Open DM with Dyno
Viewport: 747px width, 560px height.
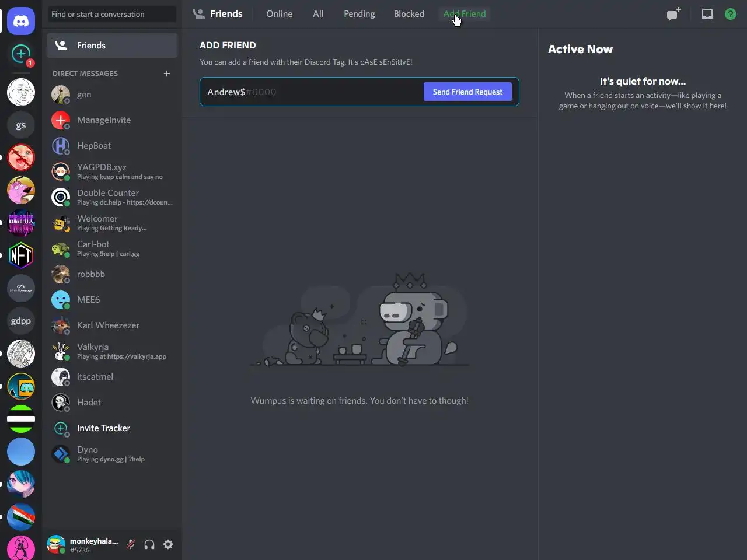pos(112,454)
